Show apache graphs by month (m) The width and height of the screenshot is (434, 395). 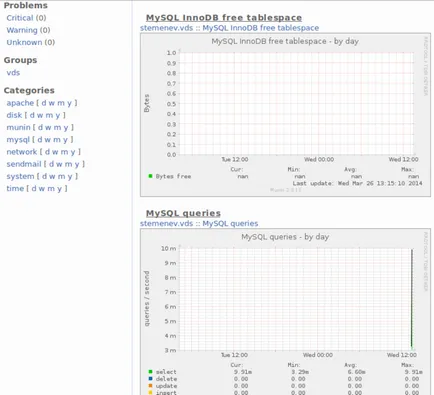click(x=61, y=103)
